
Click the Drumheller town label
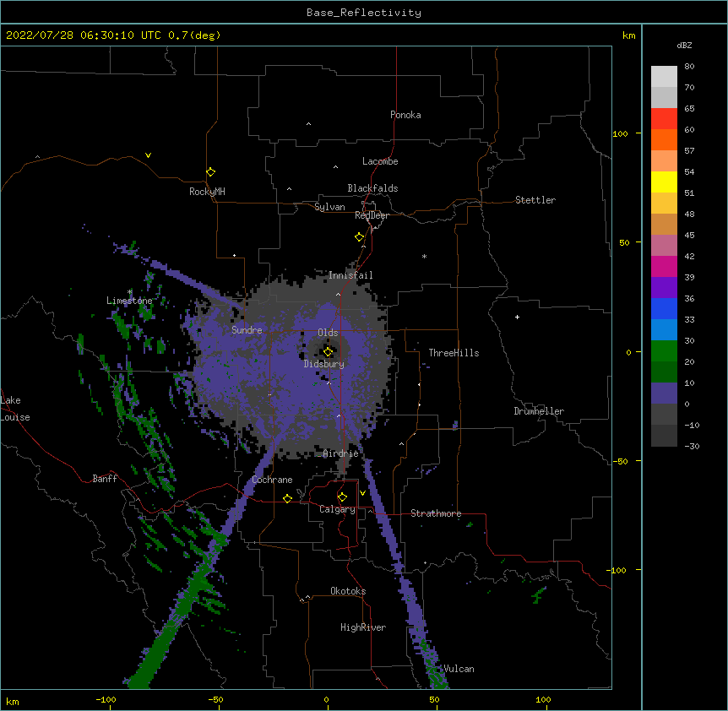tap(539, 411)
